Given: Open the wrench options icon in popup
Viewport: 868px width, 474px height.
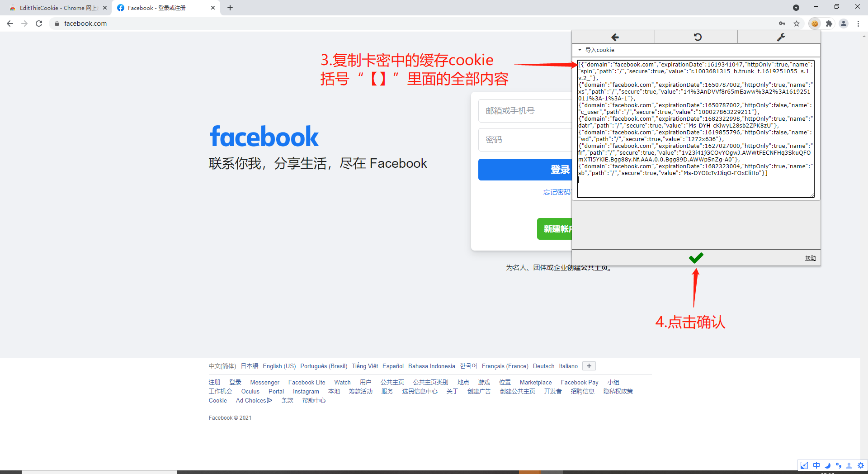Looking at the screenshot, I should coord(781,37).
